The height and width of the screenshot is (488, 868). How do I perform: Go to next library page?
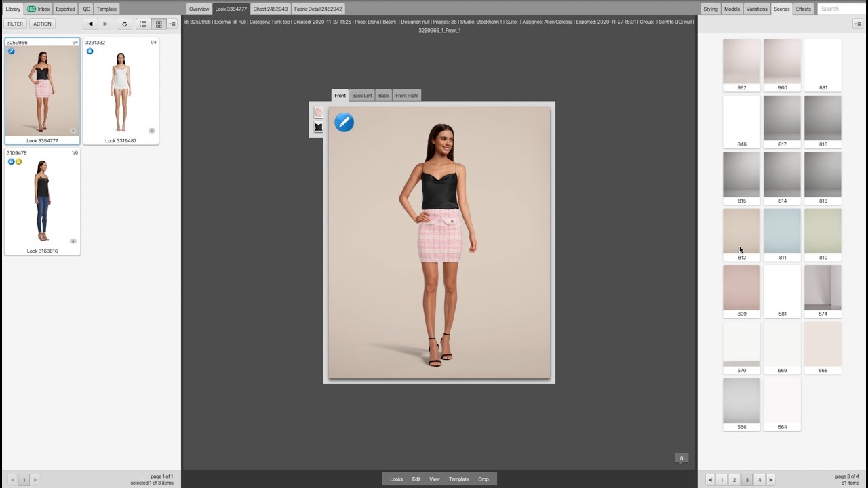click(x=35, y=480)
